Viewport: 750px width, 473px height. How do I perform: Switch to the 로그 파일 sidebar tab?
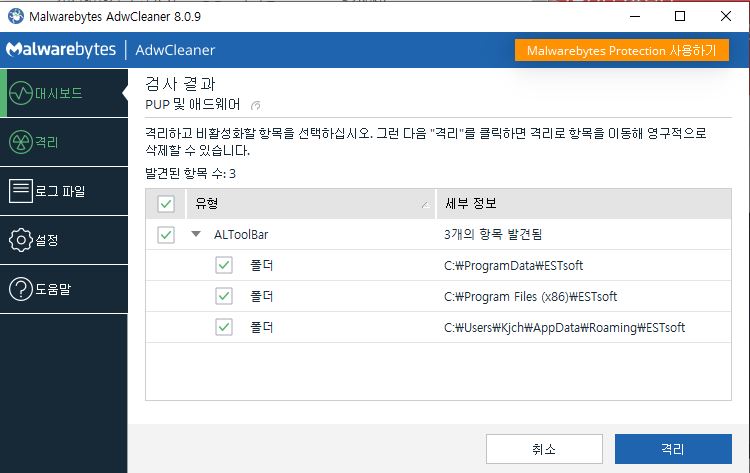[64, 191]
